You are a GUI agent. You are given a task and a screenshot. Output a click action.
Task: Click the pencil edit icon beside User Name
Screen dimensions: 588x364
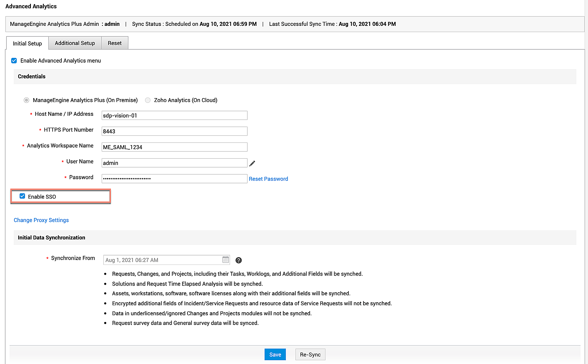click(252, 163)
